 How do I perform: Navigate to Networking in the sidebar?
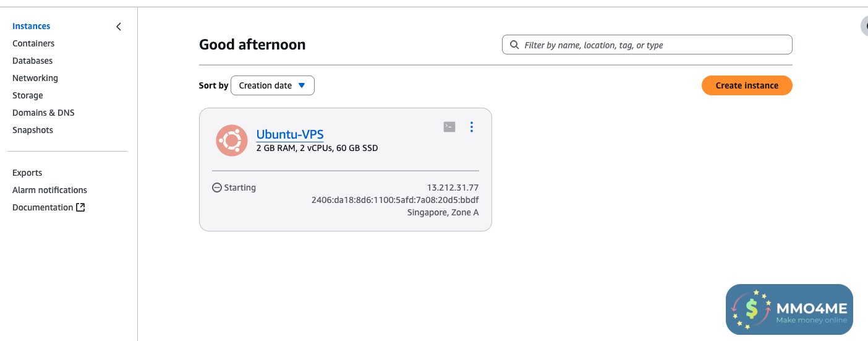click(x=35, y=78)
